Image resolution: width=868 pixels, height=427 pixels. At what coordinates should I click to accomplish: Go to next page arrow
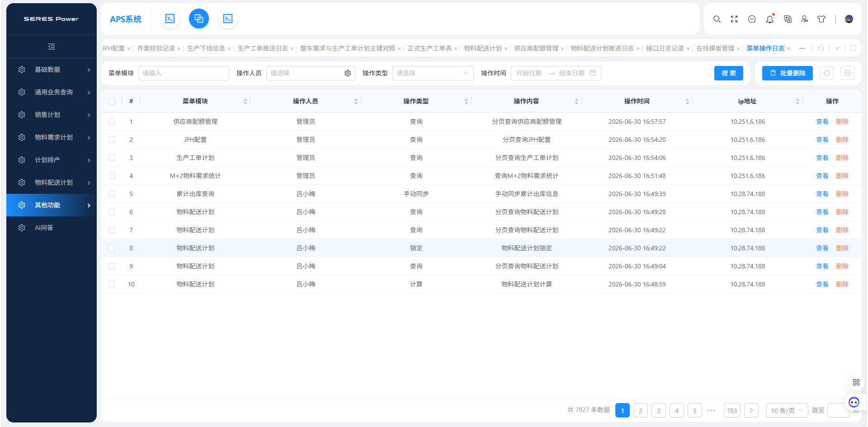click(x=751, y=410)
